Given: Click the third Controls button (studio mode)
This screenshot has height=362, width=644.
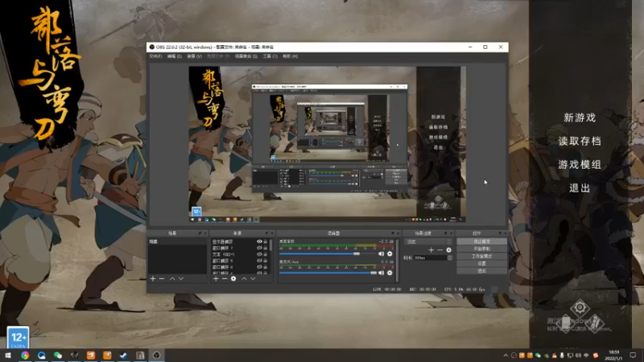Looking at the screenshot, I should [x=481, y=256].
